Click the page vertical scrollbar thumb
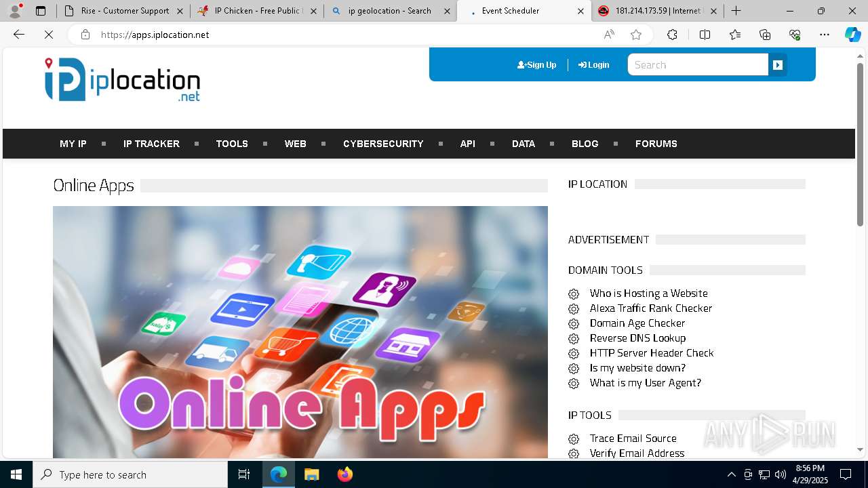Image resolution: width=868 pixels, height=488 pixels. click(860, 144)
